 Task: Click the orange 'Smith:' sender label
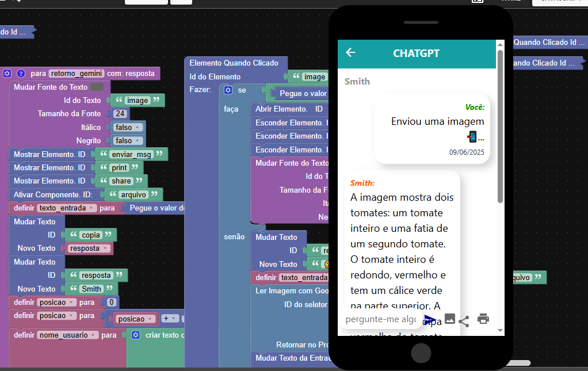[x=362, y=183]
